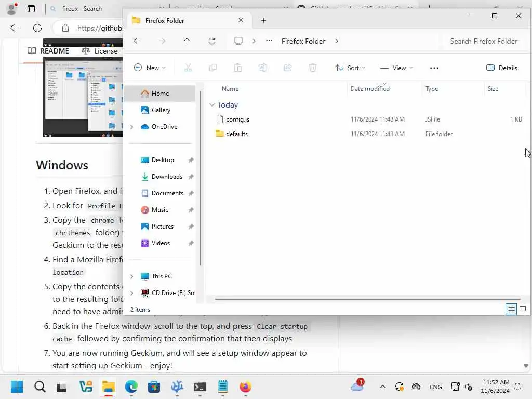Click the horizontal scrollbar in file list
532x399 pixels.
tap(367, 299)
